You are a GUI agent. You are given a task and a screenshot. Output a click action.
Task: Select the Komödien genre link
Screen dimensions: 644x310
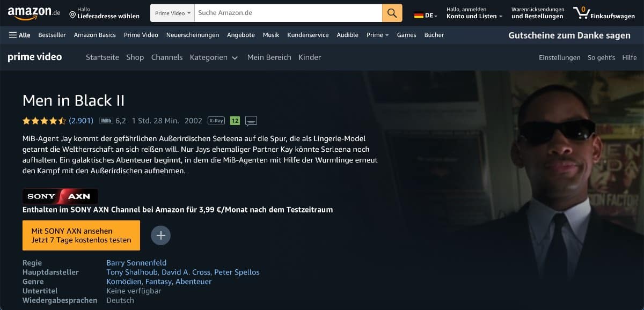(125, 282)
